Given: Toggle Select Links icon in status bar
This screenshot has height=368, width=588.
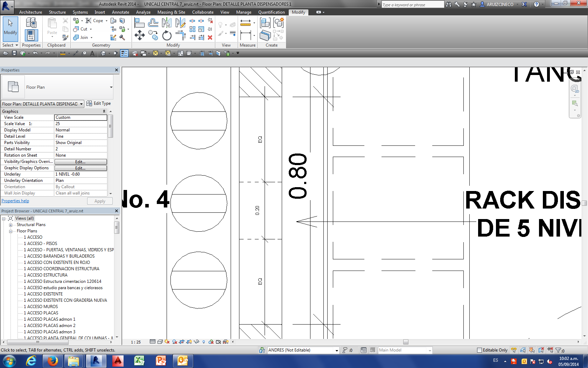Looking at the screenshot, I should click(514, 350).
